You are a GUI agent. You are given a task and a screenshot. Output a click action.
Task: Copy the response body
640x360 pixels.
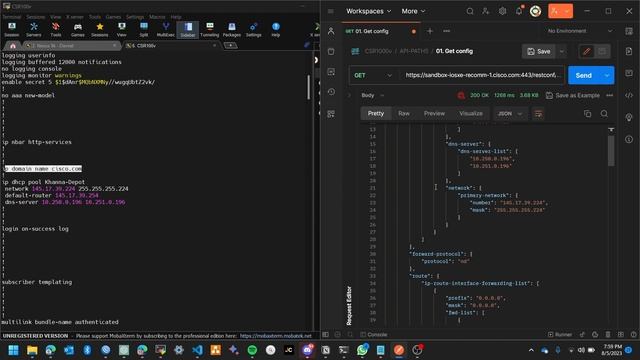[x=587, y=114]
